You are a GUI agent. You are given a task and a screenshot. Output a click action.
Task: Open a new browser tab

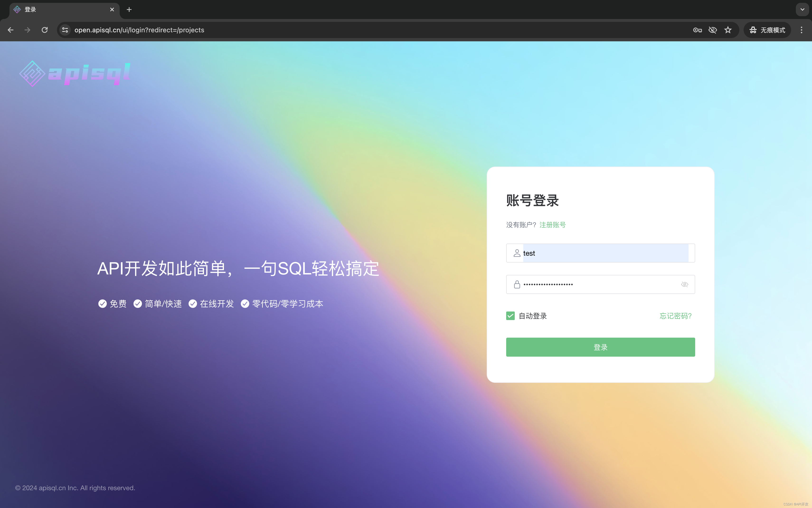pos(129,10)
